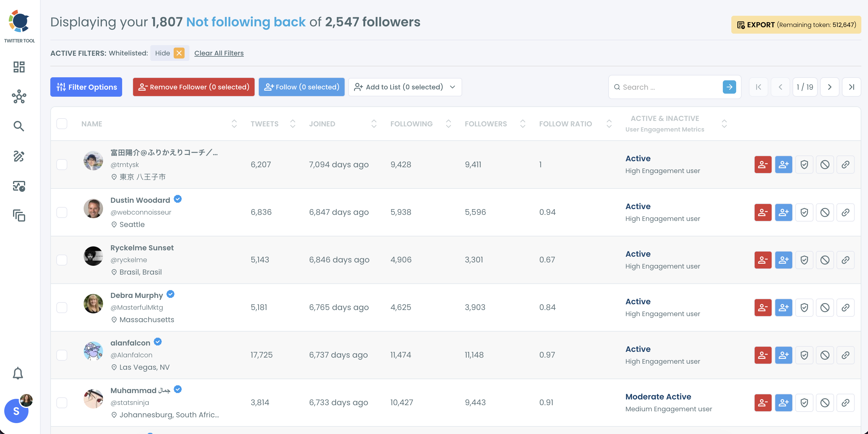The image size is (868, 434).
Task: Open the pencil edit icon in sidebar
Action: [19, 156]
